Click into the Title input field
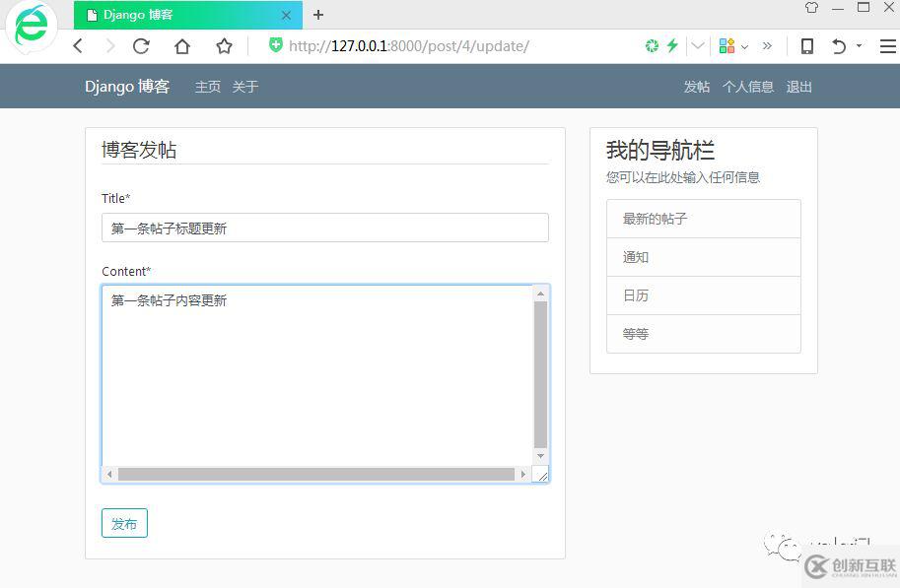Viewport: 900px width, 588px height. [325, 228]
